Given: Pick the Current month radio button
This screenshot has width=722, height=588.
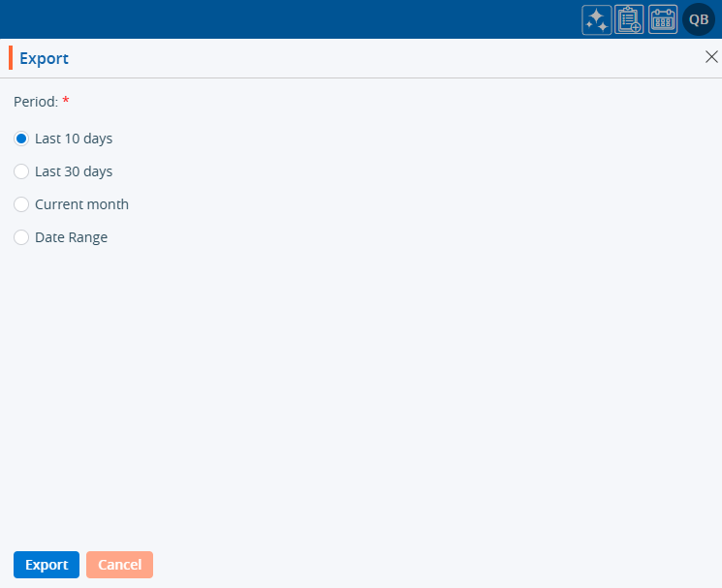Looking at the screenshot, I should pos(21,204).
